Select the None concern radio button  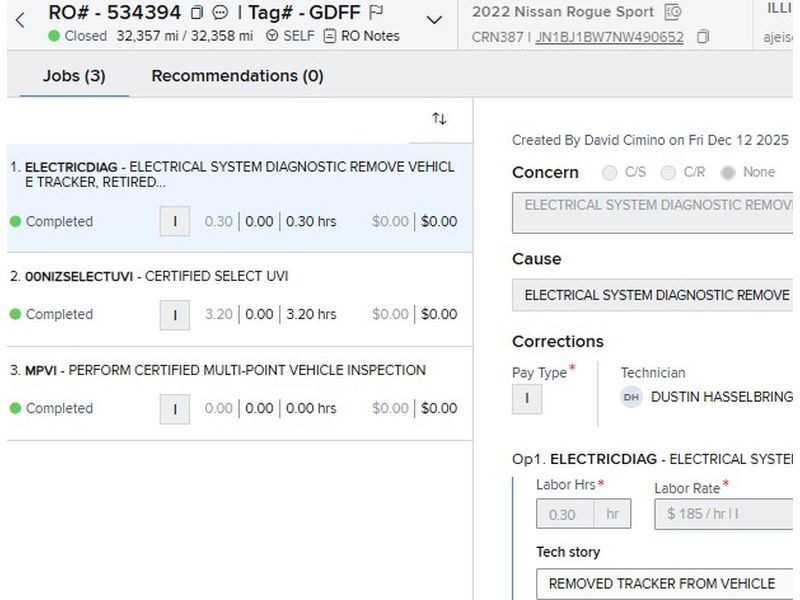tap(728, 172)
